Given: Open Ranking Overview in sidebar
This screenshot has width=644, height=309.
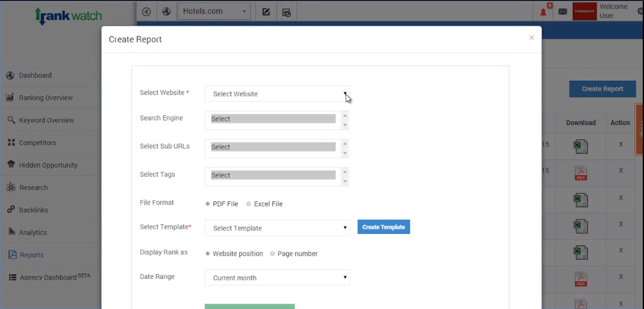Looking at the screenshot, I should tap(45, 98).
